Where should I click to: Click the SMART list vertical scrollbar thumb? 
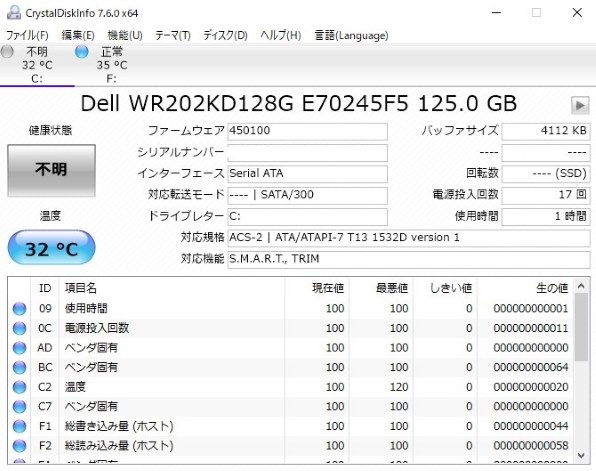581,327
